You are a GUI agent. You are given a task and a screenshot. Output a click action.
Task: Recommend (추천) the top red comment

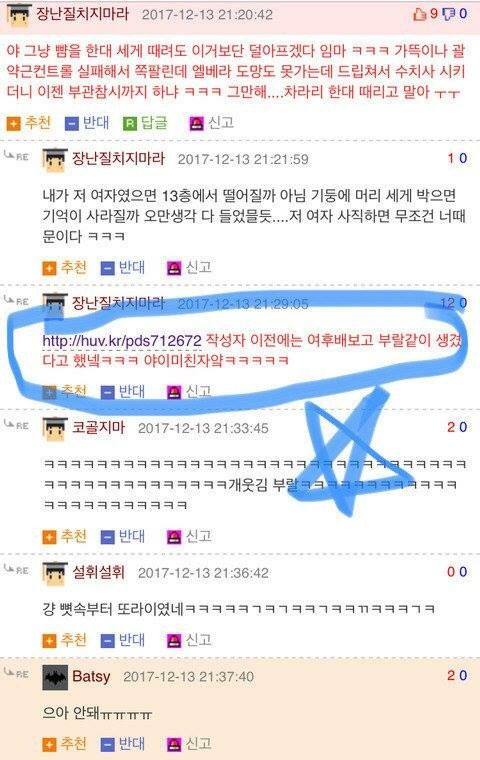tap(29, 123)
